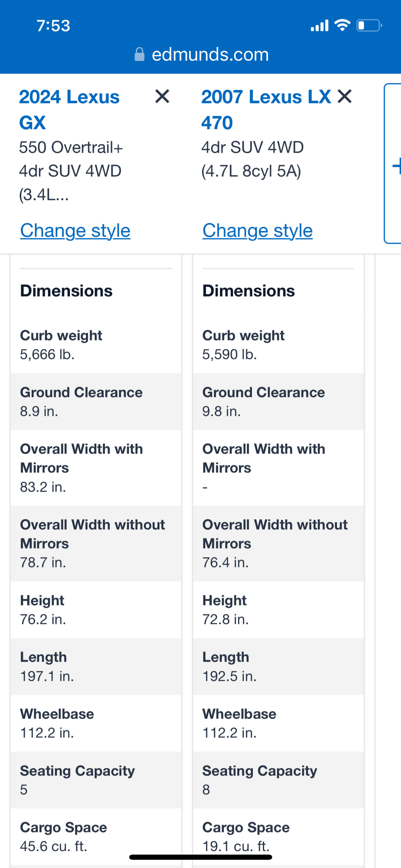
Task: Remove 2024 Lexus GX from comparison
Action: coord(162,96)
